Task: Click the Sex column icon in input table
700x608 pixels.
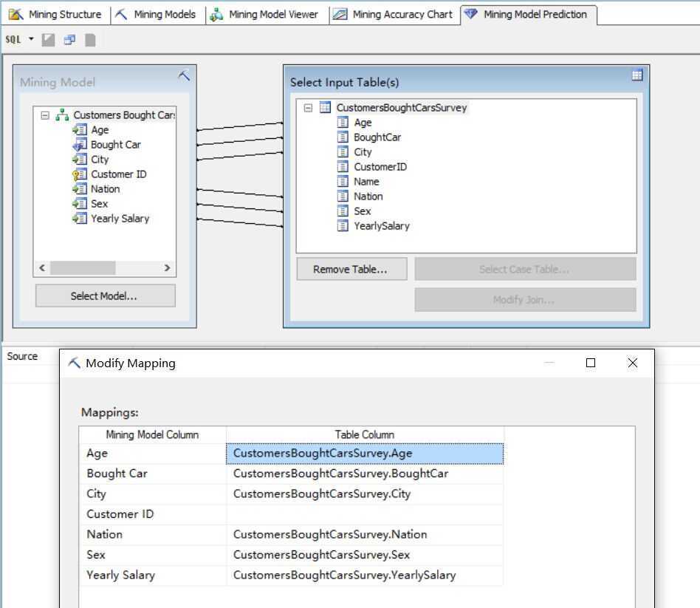Action: [x=343, y=211]
